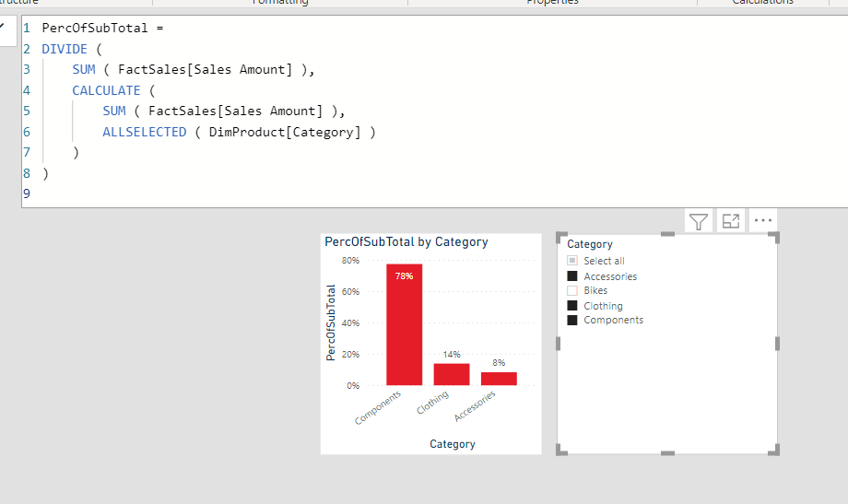Click the closing parenthesis on line 8
The image size is (848, 504).
[45, 173]
